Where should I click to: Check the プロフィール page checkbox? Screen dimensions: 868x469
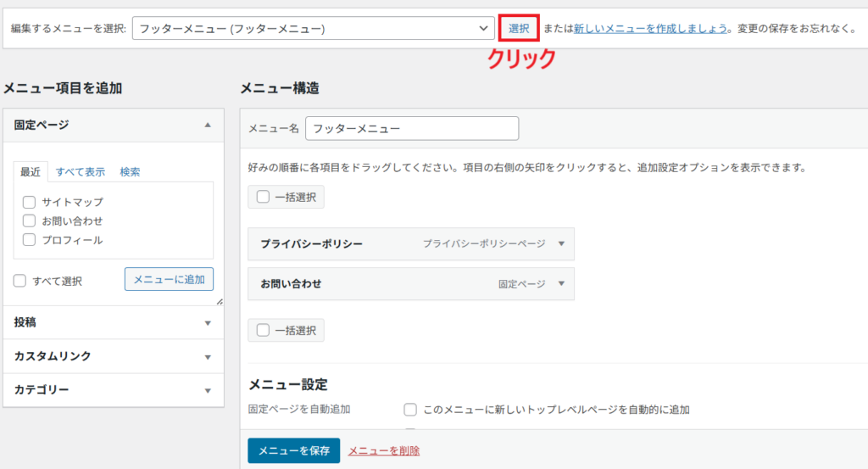click(x=29, y=240)
